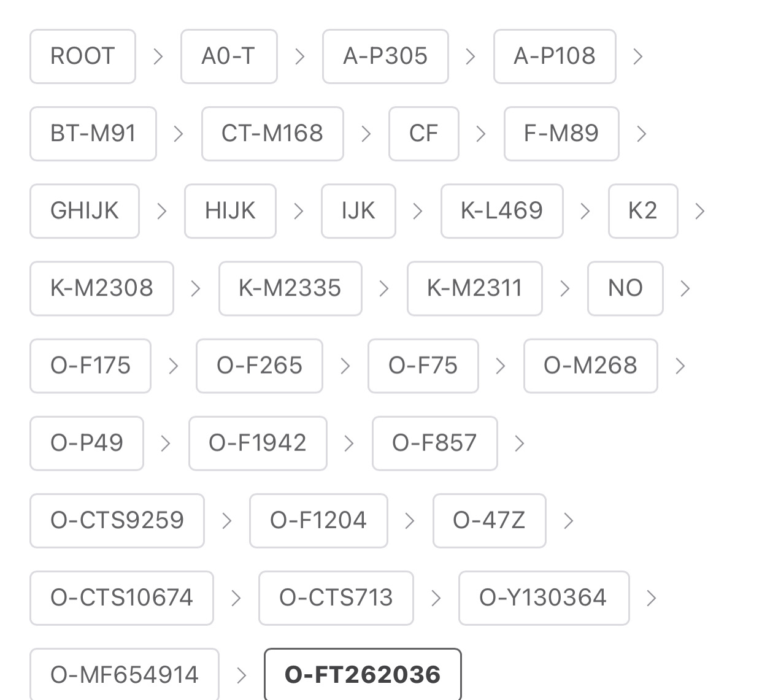Image resolution: width=762 pixels, height=700 pixels.
Task: Navigate to the O-CTS9259 node
Action: click(x=117, y=520)
